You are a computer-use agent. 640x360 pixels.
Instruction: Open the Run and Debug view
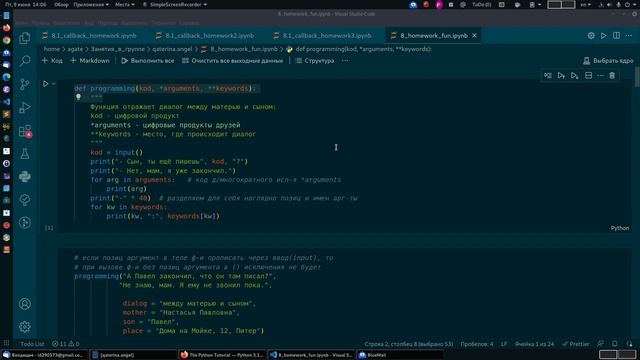tap(24, 107)
